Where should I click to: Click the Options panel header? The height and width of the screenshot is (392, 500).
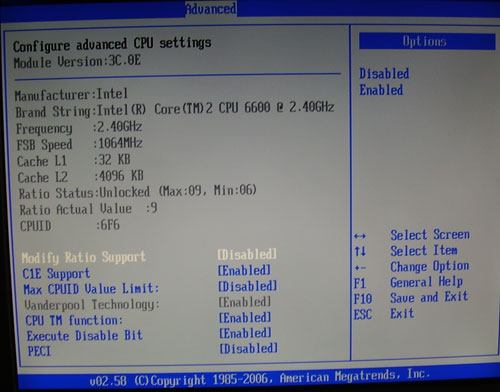point(427,41)
